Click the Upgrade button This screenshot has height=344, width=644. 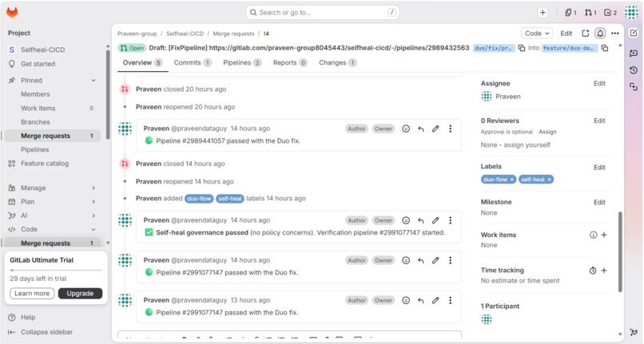(80, 294)
